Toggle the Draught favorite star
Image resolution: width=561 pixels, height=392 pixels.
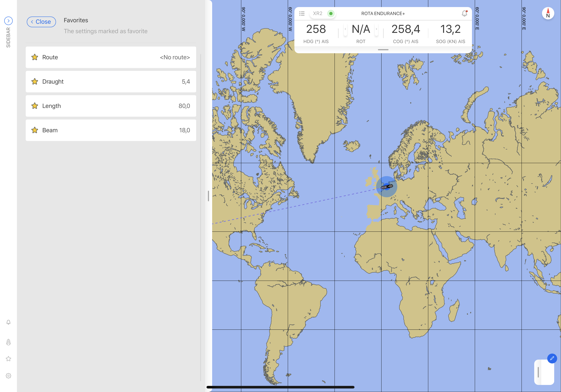click(35, 81)
